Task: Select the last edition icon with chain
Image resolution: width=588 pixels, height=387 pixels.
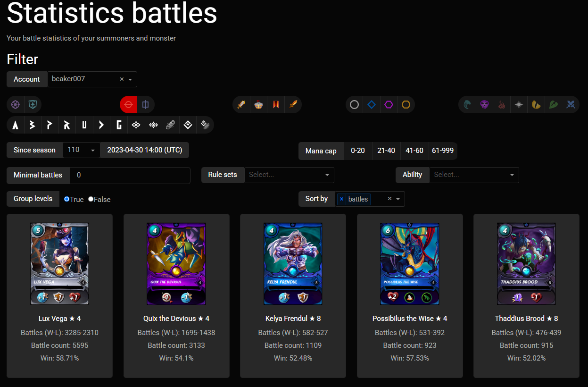Action: [205, 125]
